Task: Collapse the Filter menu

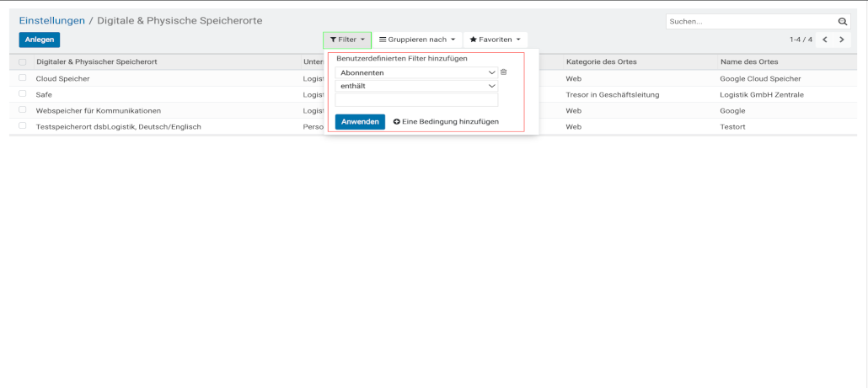Action: point(347,40)
